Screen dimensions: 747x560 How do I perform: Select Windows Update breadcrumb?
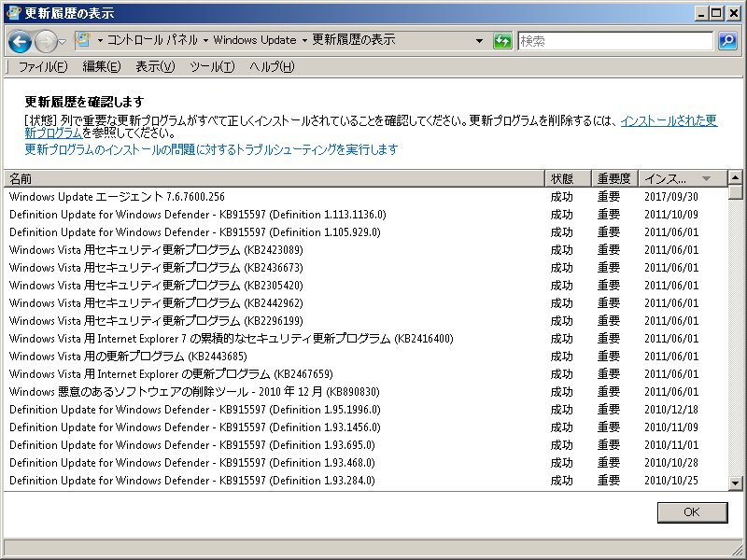255,40
